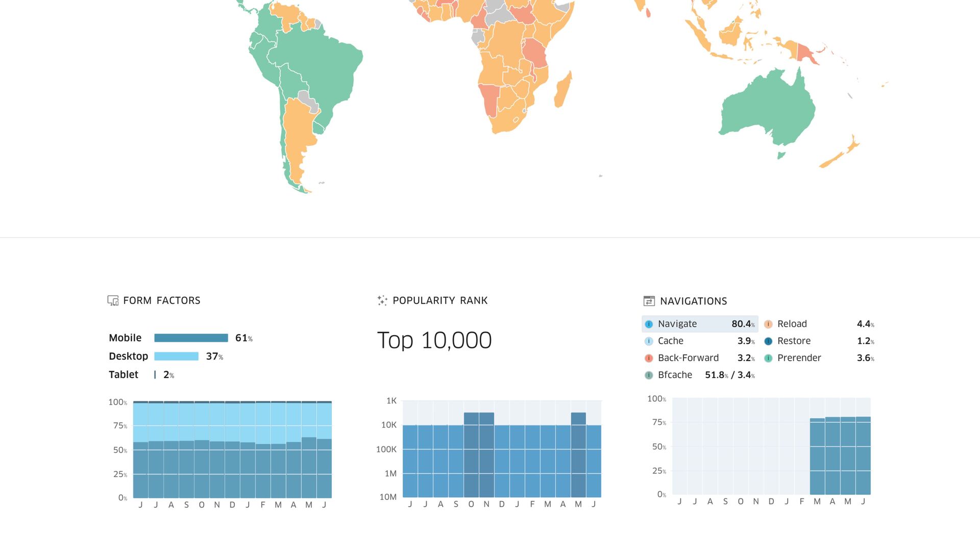The image size is (980, 551).
Task: Select the Prerender navigation type
Action: (819, 358)
